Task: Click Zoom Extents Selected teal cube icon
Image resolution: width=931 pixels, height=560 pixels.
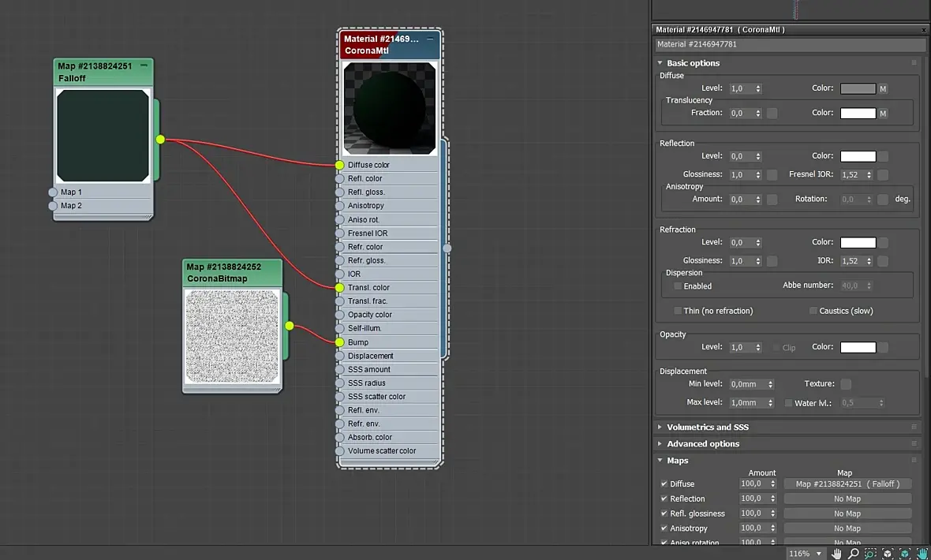Action: [904, 554]
